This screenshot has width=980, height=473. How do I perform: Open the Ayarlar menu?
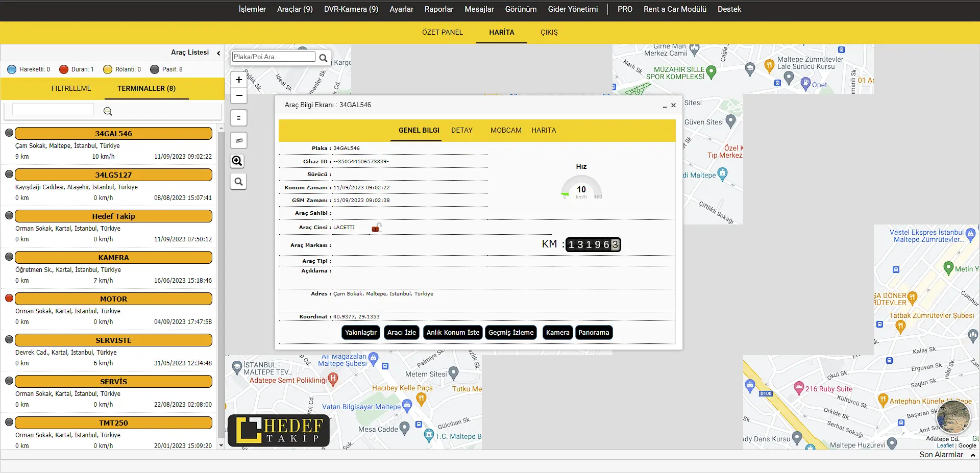pyautogui.click(x=401, y=9)
